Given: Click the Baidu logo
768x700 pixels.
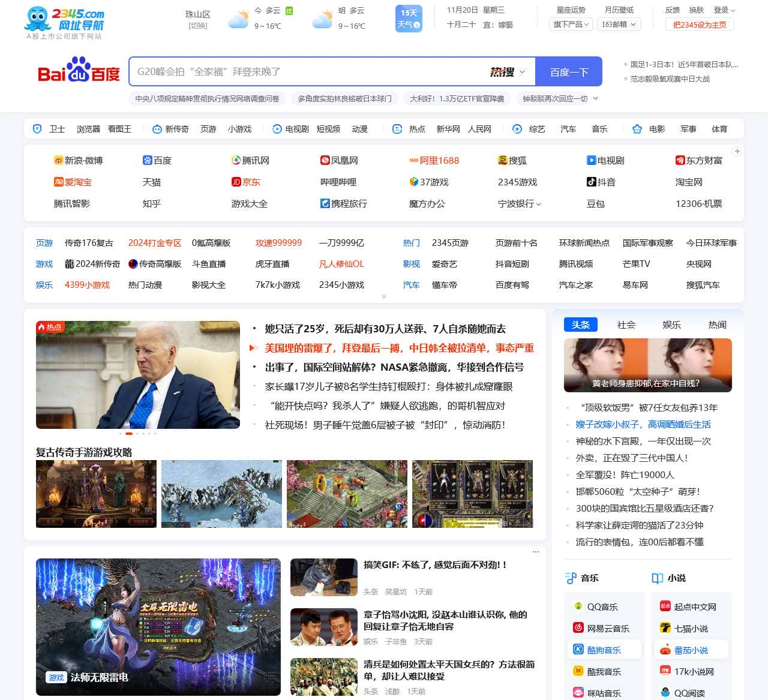Looking at the screenshot, I should [x=79, y=70].
